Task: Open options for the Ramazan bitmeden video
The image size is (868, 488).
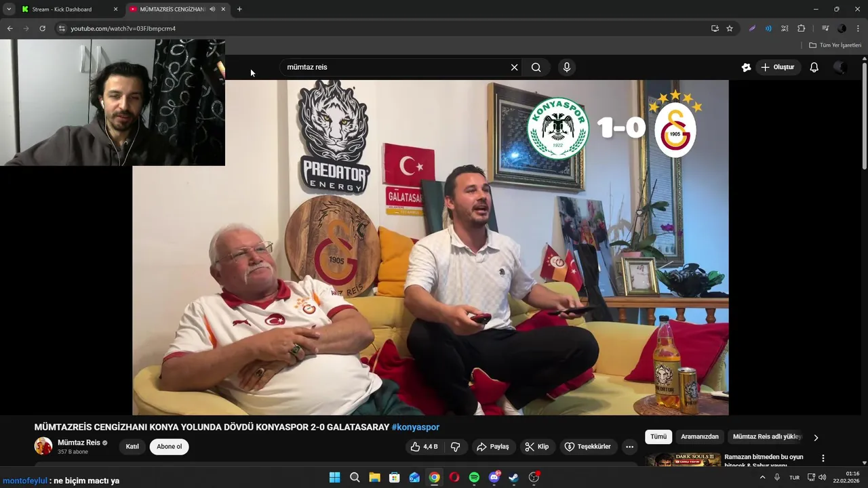Action: pyautogui.click(x=823, y=459)
